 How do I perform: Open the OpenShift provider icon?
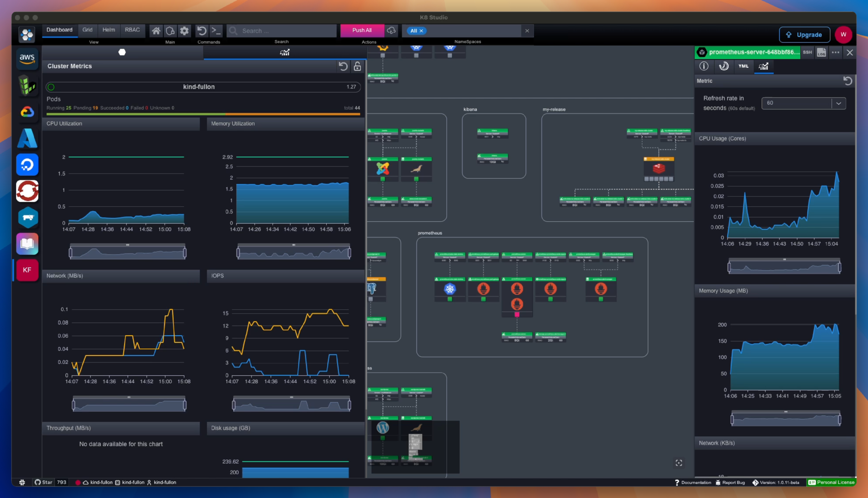(27, 191)
